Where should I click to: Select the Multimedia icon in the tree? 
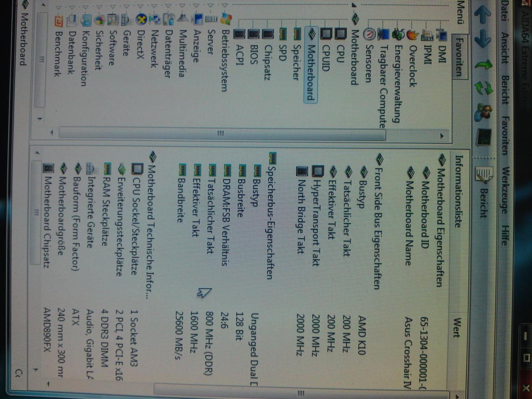pyautogui.click(x=183, y=18)
